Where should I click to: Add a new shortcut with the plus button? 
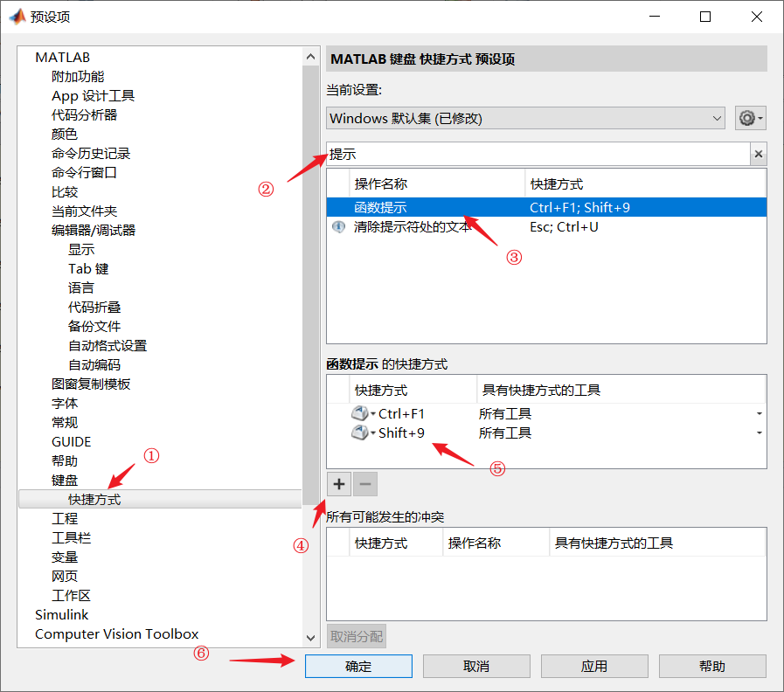[339, 484]
